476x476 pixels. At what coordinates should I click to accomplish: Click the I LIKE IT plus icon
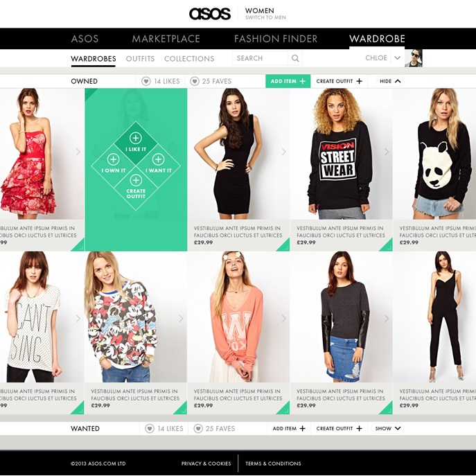coord(135,138)
